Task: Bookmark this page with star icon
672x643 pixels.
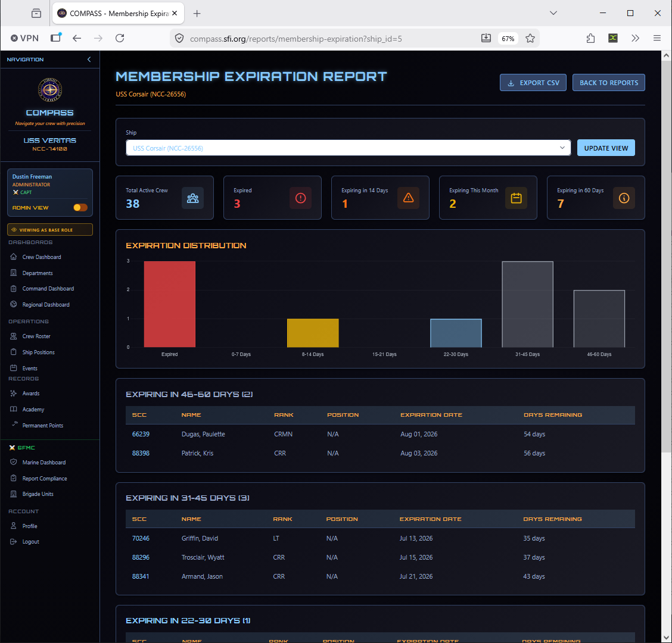Action: click(x=530, y=38)
